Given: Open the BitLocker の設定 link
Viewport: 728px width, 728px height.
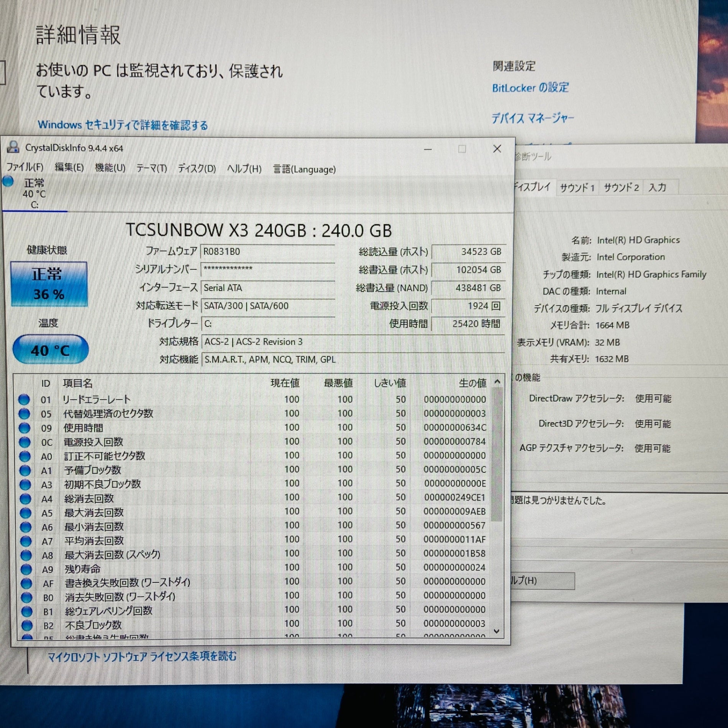Looking at the screenshot, I should pos(530,88).
